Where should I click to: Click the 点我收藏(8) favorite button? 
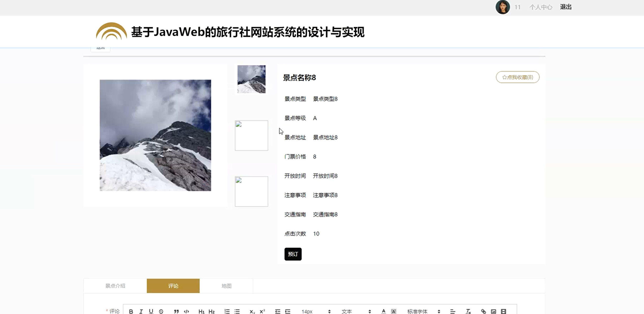click(x=517, y=77)
